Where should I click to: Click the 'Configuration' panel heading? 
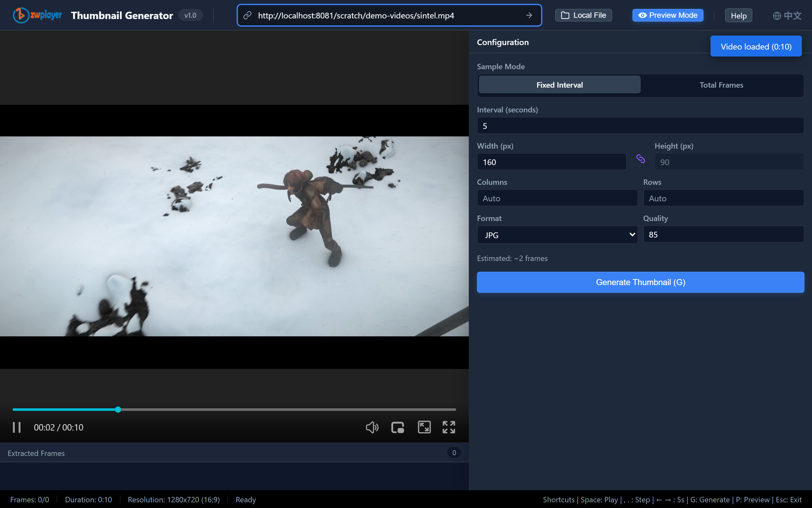[503, 42]
